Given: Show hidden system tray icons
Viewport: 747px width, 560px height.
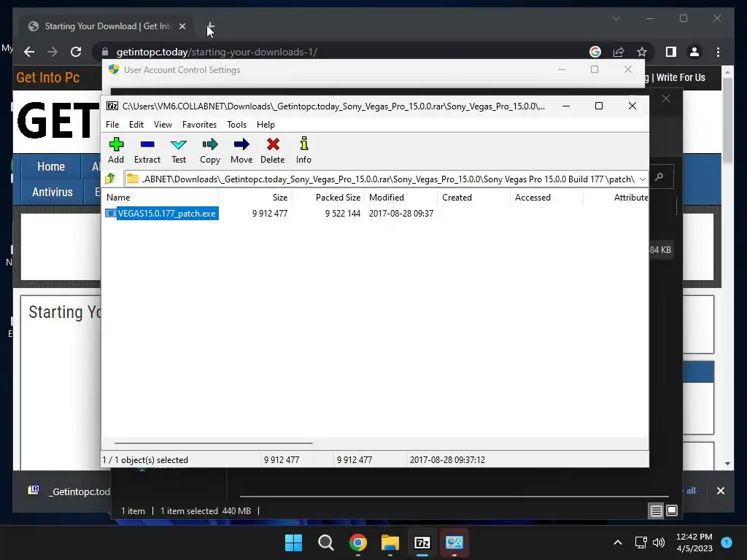Looking at the screenshot, I should click(617, 542).
